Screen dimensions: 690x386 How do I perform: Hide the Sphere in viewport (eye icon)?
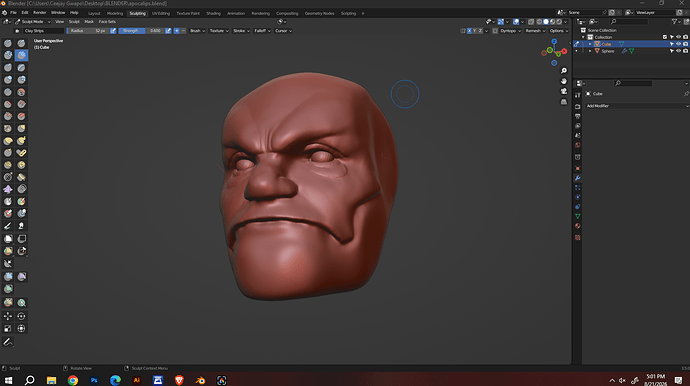(678, 51)
